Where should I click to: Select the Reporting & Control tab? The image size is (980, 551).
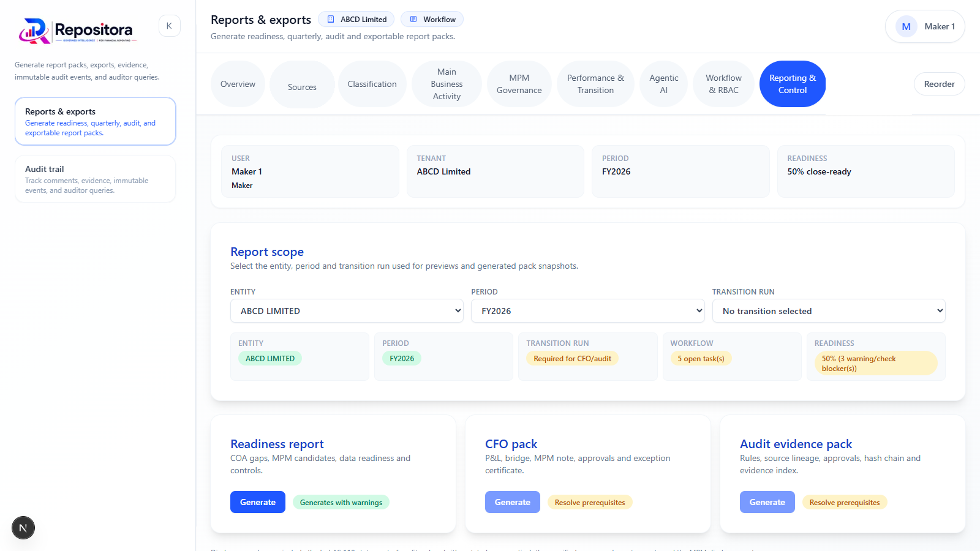coord(793,84)
